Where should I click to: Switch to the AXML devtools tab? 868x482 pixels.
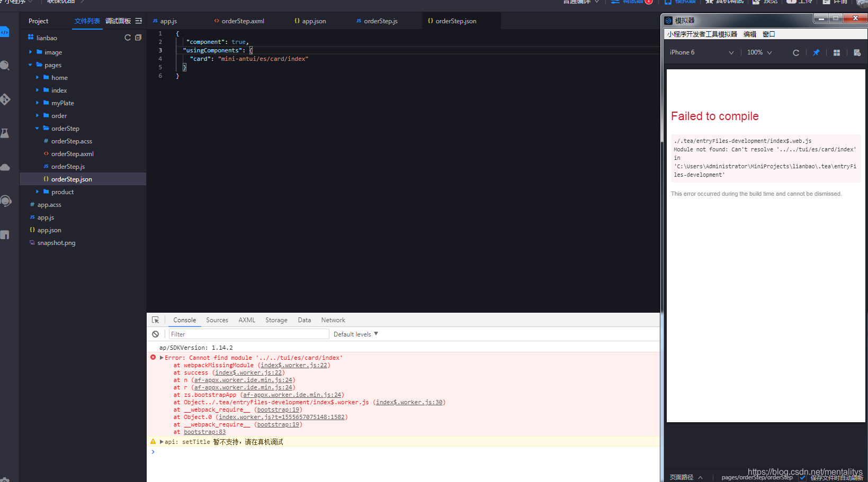pyautogui.click(x=247, y=320)
